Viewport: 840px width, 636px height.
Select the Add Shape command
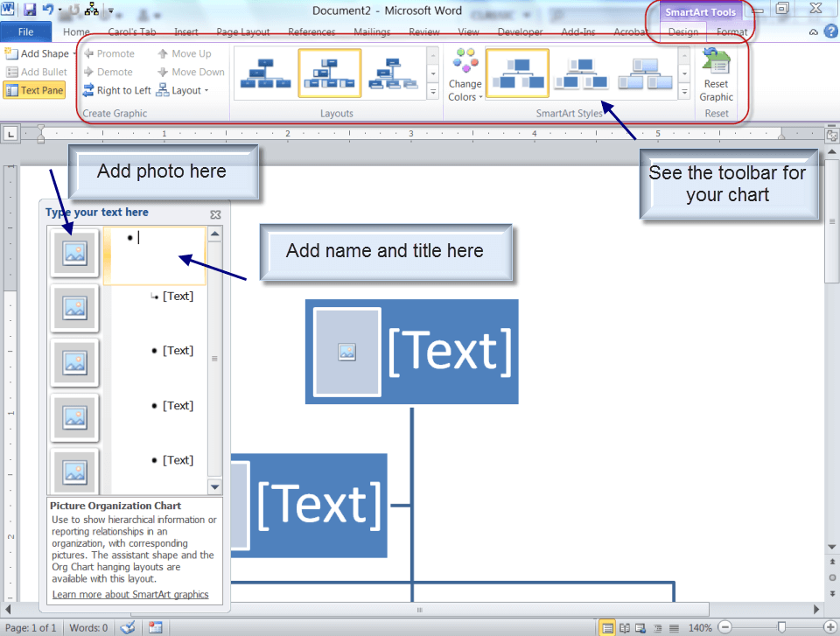tap(37, 53)
